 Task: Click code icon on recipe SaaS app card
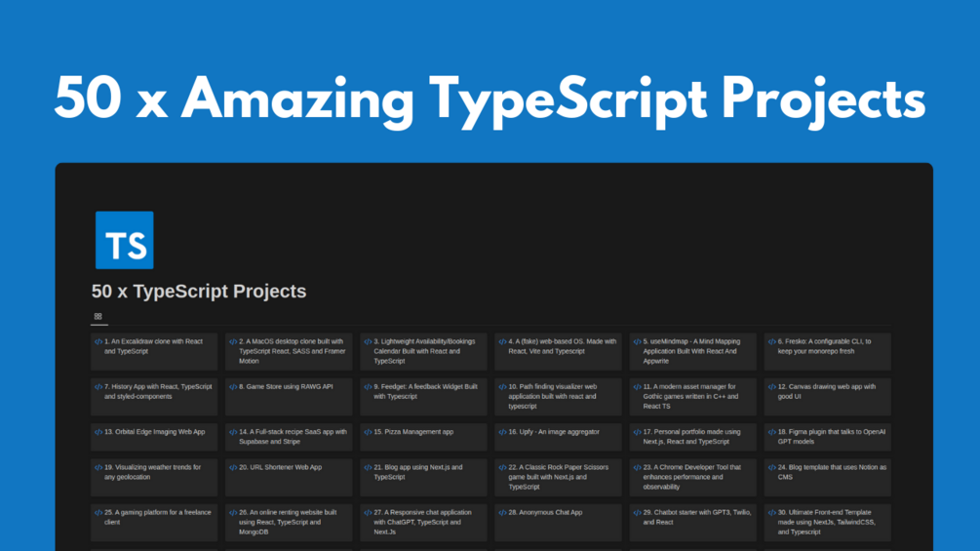tap(233, 432)
